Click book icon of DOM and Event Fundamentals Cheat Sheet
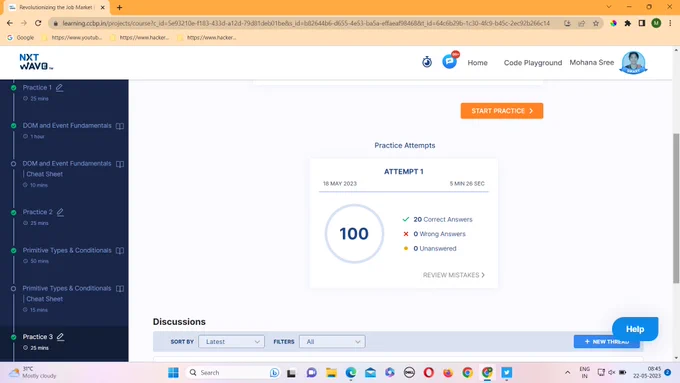 pos(120,164)
